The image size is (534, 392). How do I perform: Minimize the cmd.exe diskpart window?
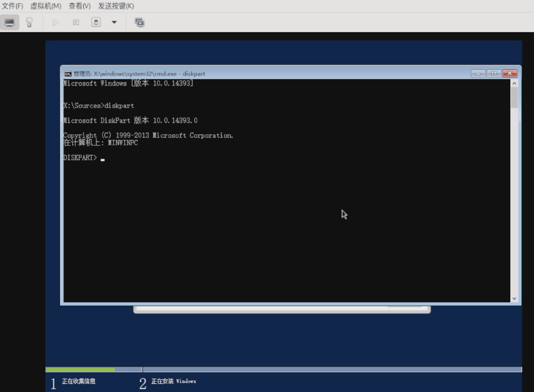478,73
